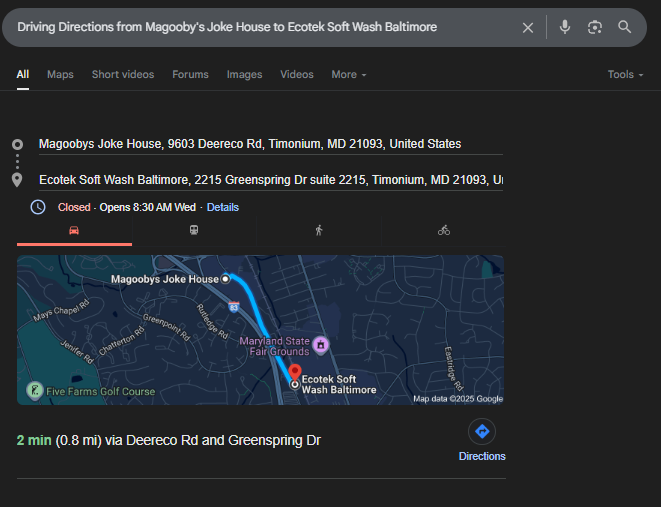Open the hours Details link

tap(223, 207)
